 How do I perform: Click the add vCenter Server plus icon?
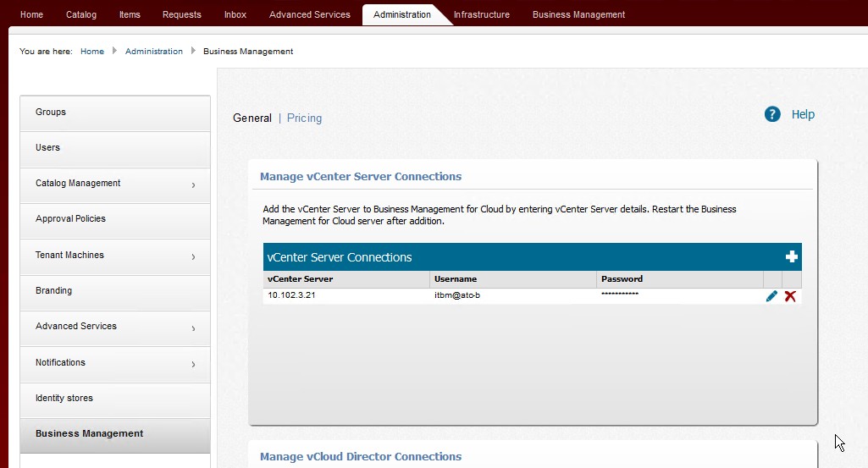point(792,256)
